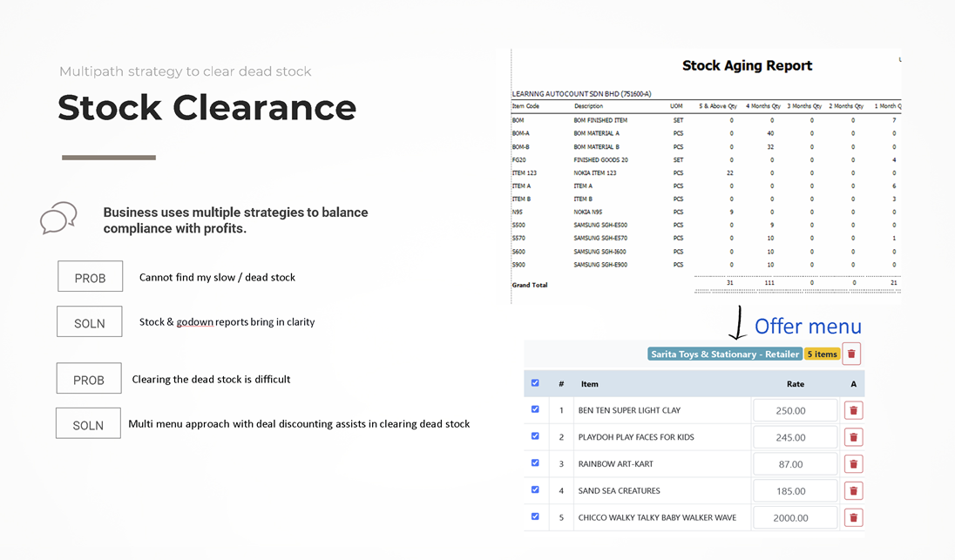Click the FINISHED GOODS 20 description
Image resolution: width=955 pixels, height=560 pixels.
click(600, 160)
